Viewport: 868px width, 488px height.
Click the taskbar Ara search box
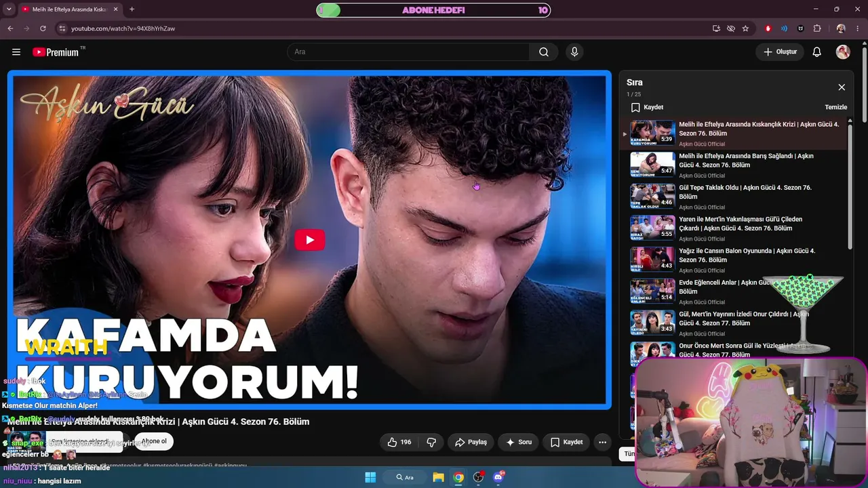point(404,477)
